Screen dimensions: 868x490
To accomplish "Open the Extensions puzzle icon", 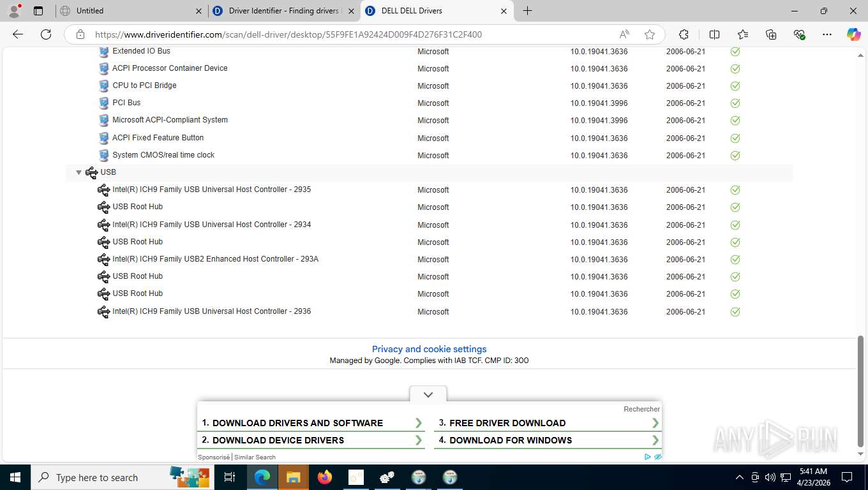I will point(684,34).
